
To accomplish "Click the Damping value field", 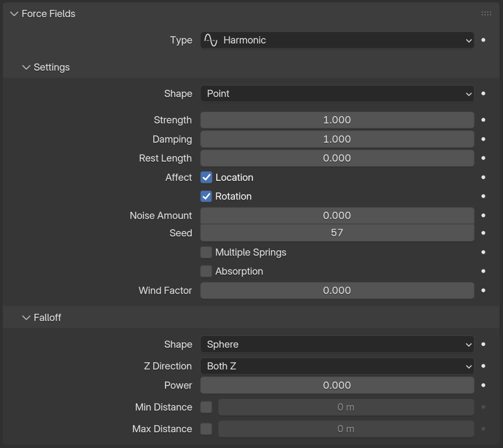I will 337,139.
